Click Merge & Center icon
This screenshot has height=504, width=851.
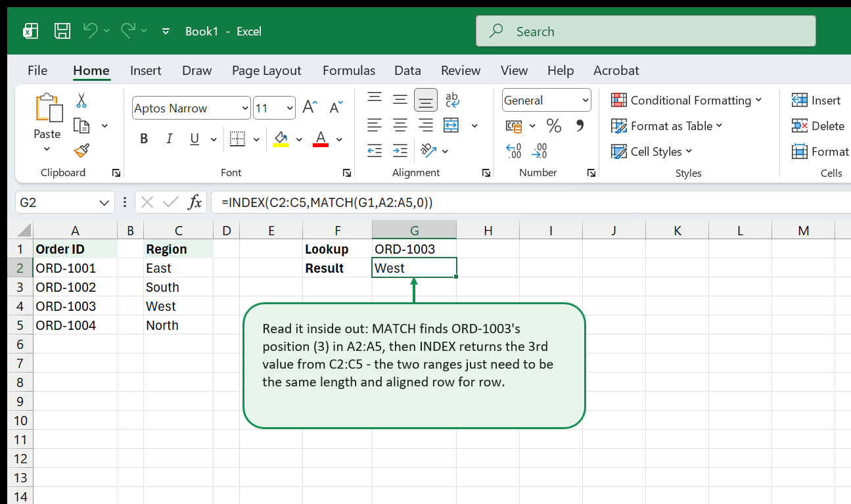tap(451, 125)
